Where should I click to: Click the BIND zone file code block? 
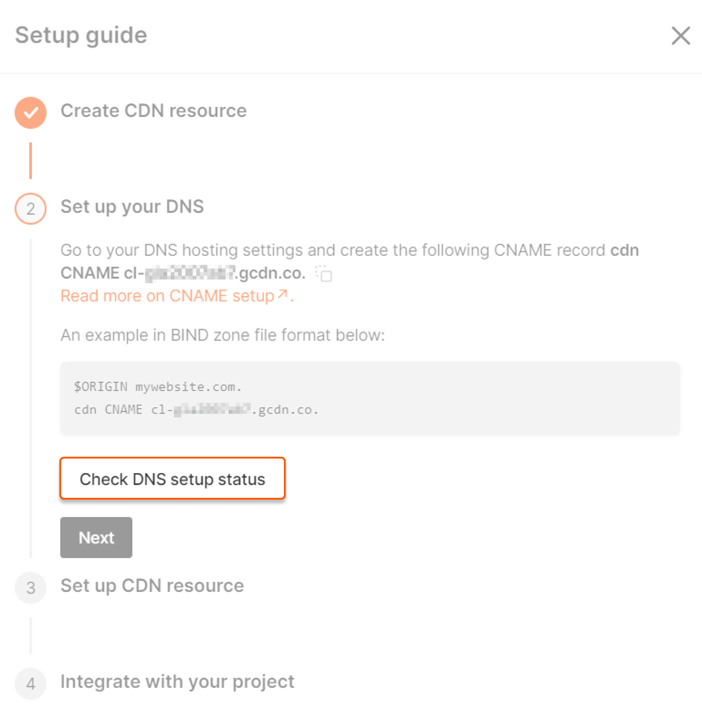click(370, 398)
